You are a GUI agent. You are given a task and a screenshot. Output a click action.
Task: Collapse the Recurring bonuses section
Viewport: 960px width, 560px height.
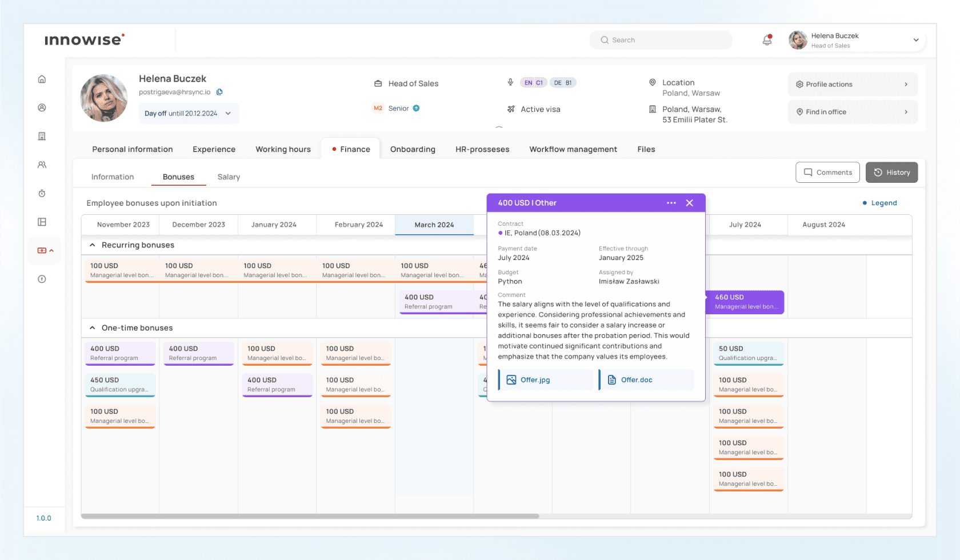92,245
